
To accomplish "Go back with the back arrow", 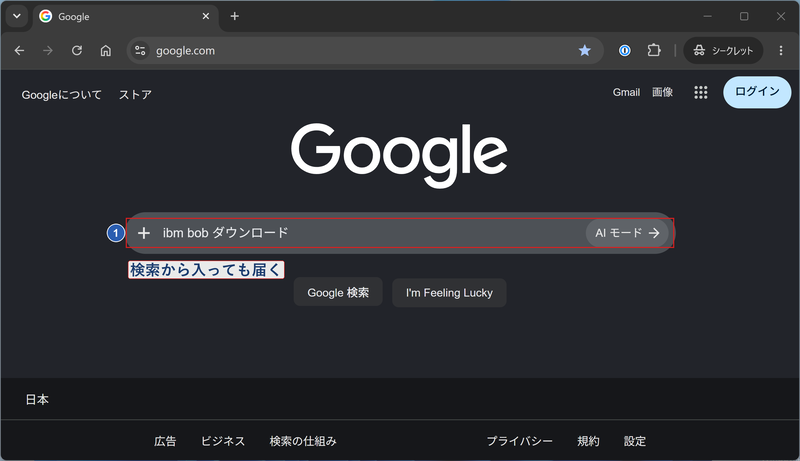I will click(19, 50).
